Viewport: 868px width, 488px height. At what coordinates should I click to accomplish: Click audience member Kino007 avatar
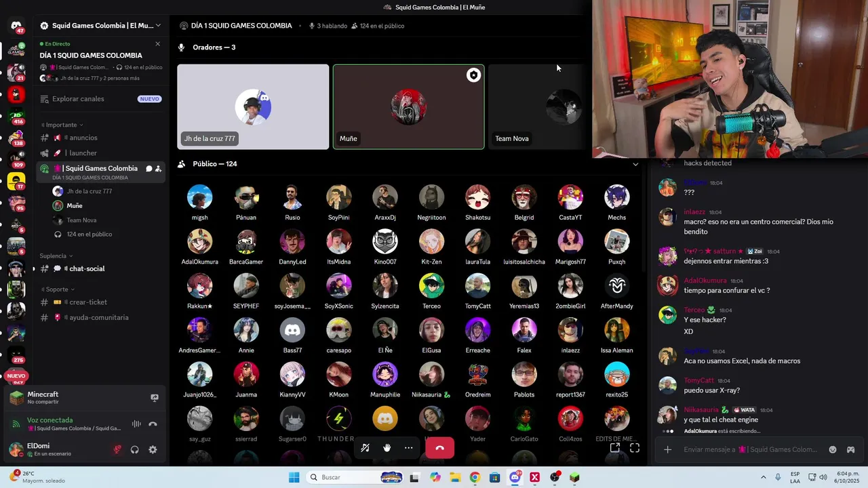385,241
